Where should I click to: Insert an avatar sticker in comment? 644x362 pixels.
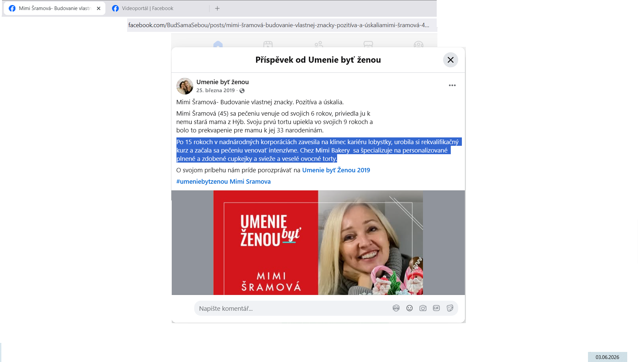point(396,308)
